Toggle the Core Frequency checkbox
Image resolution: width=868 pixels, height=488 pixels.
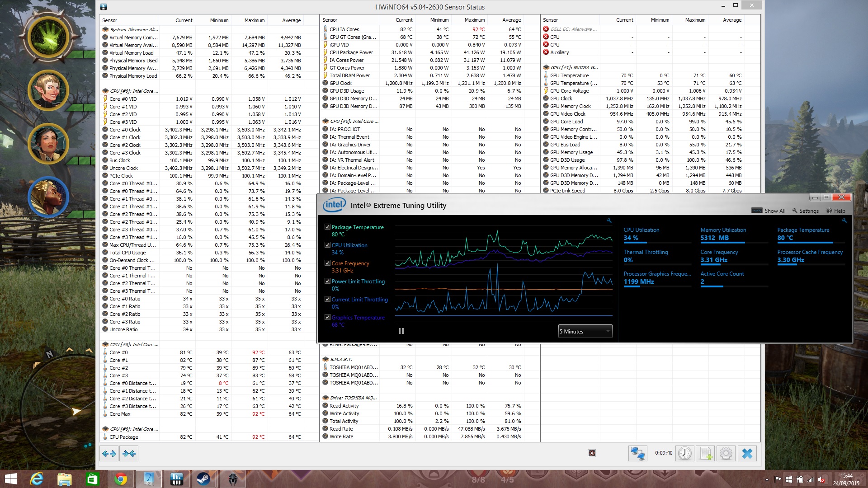pyautogui.click(x=327, y=263)
